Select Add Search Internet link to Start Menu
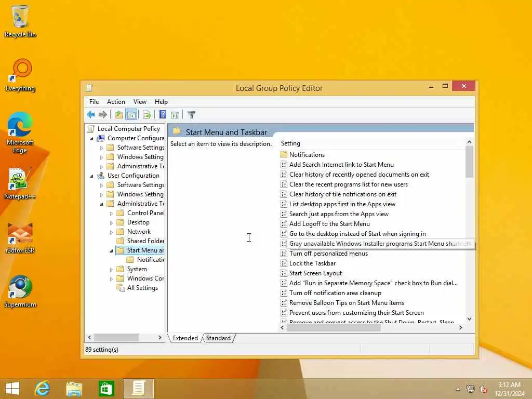Screen dimensions: 532x399 (x=341, y=165)
